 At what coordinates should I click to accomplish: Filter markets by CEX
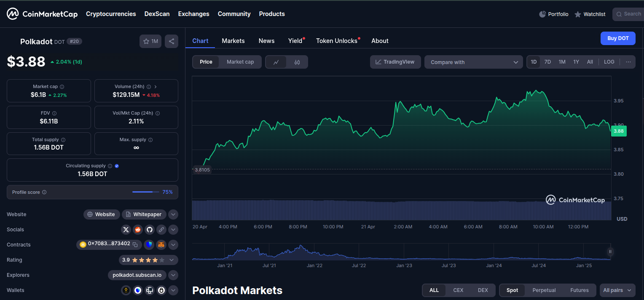tap(458, 290)
